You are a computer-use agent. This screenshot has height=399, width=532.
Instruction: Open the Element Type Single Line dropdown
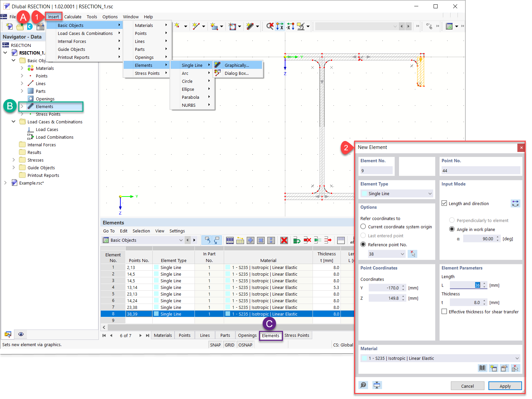tap(397, 194)
